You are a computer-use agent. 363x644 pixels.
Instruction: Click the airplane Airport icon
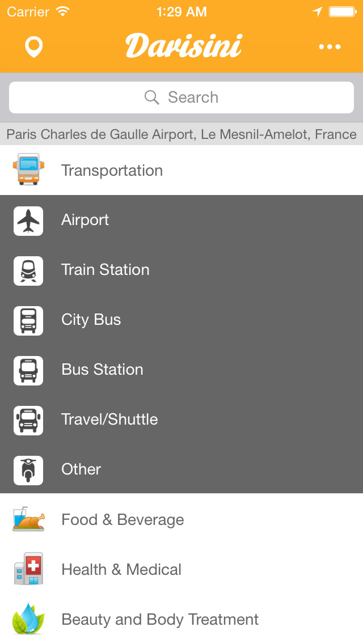[28, 221]
